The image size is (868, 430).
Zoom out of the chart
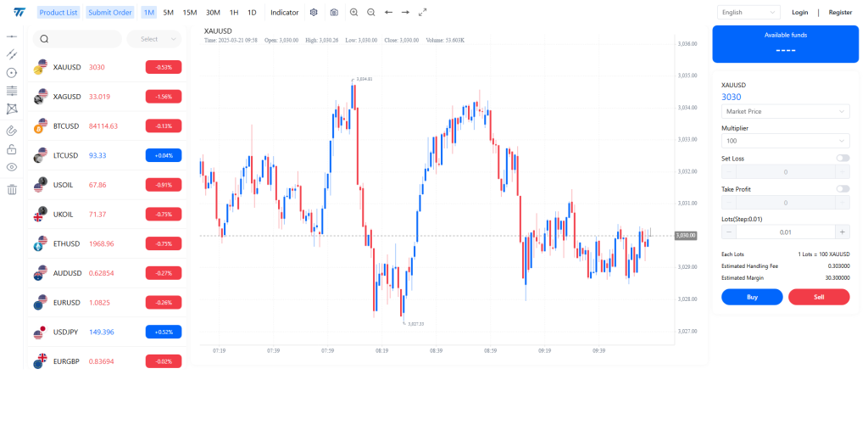(371, 12)
